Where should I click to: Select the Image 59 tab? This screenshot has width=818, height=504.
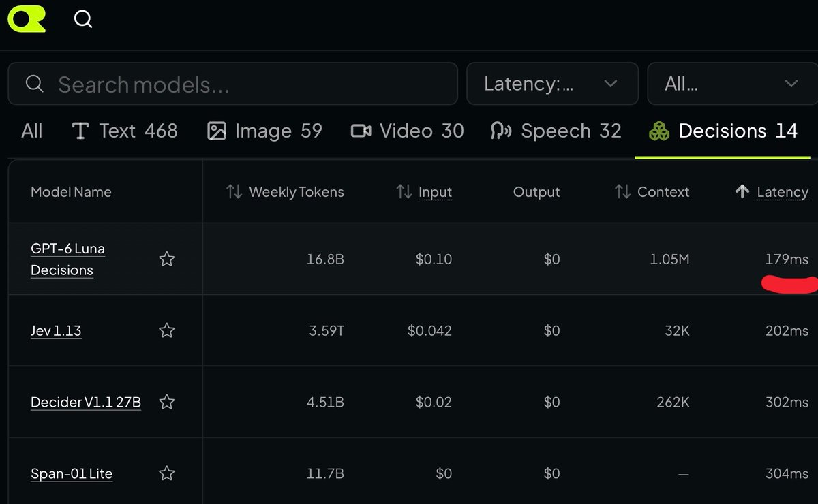point(264,131)
